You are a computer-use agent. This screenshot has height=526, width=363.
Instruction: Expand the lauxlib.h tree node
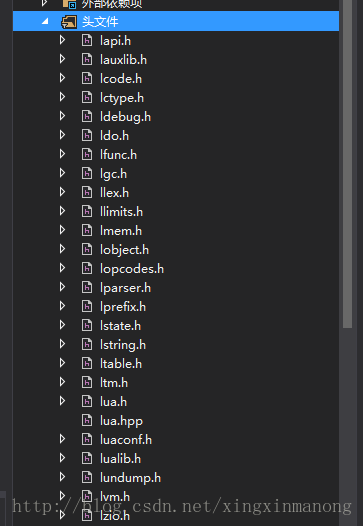click(62, 59)
